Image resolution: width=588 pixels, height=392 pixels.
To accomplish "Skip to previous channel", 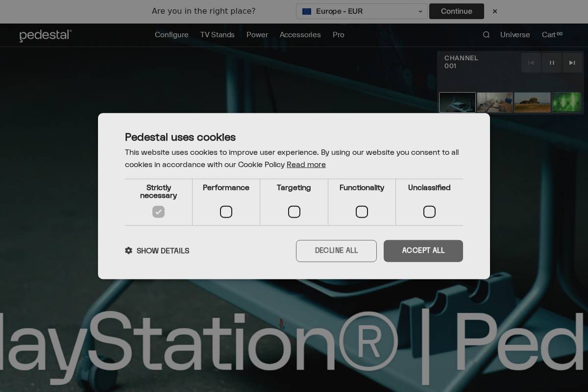I will (531, 63).
